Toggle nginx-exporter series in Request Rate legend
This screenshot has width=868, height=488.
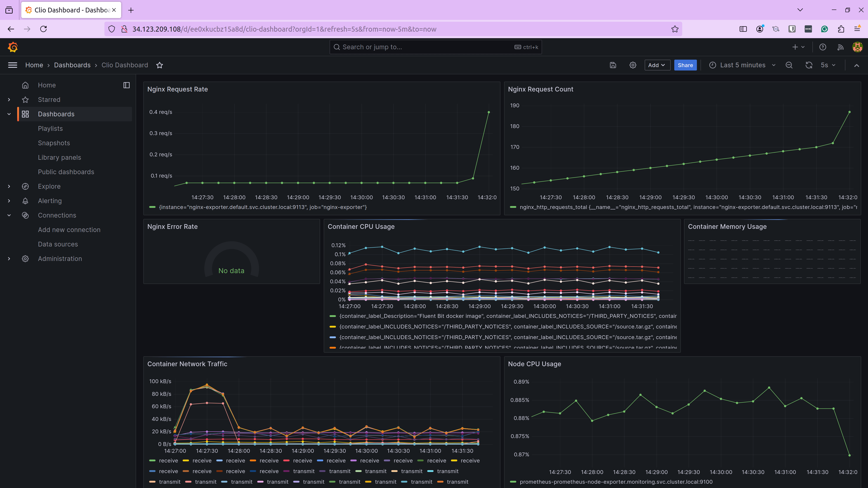click(x=263, y=207)
